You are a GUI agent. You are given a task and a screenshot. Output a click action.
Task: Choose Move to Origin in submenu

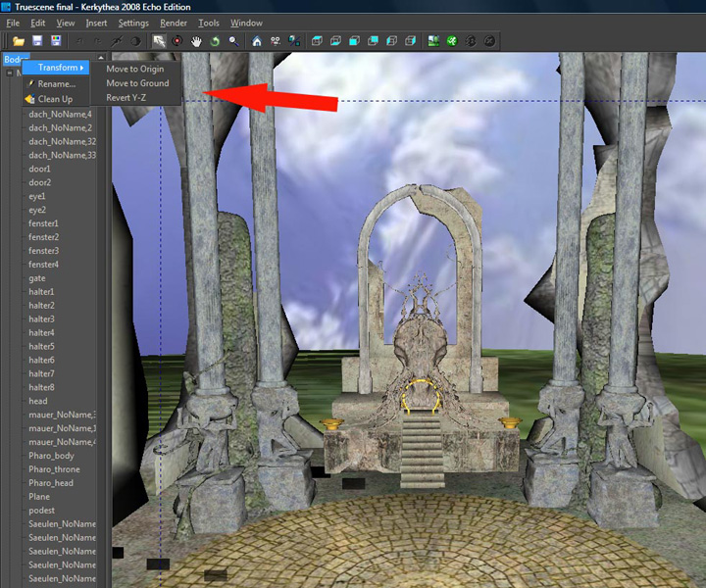[135, 69]
